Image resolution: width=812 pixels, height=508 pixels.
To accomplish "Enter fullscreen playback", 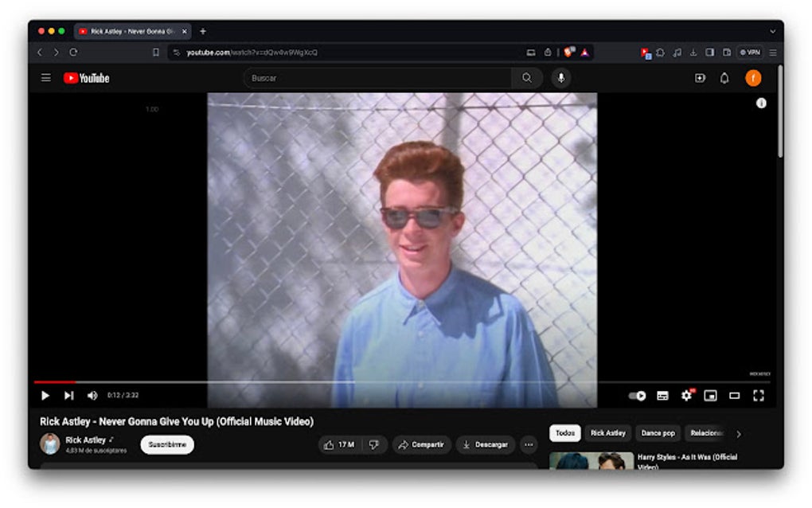I will tap(757, 395).
